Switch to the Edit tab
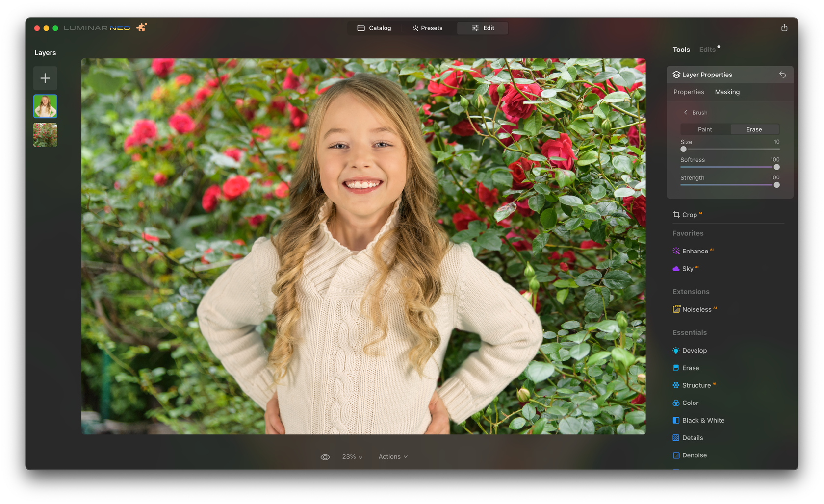This screenshot has width=824, height=504. (483, 28)
